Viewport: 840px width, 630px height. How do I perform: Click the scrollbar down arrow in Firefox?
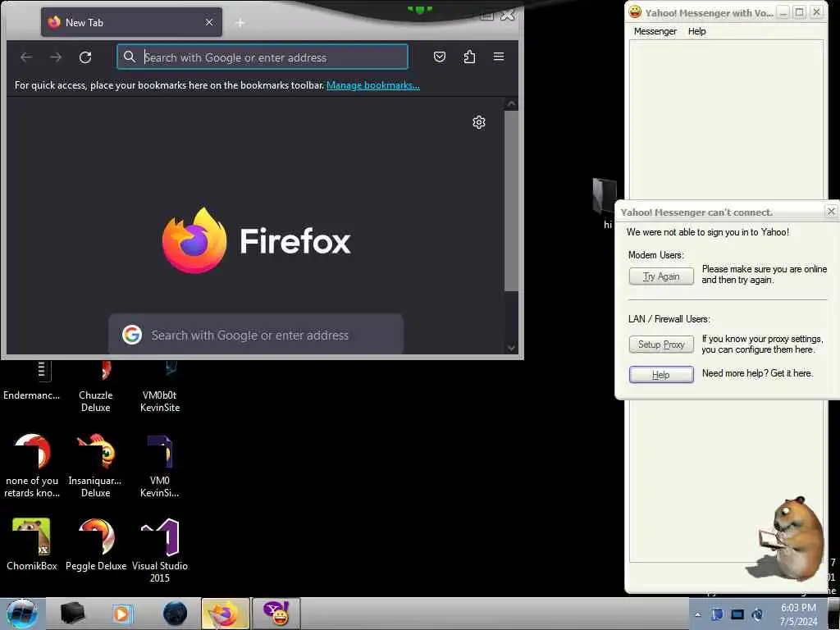[511, 348]
